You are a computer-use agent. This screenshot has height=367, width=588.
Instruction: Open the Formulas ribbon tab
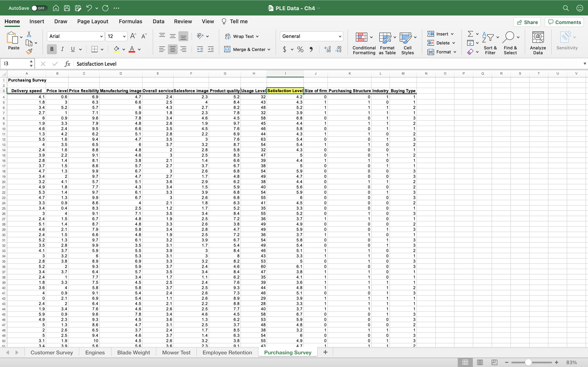(130, 21)
